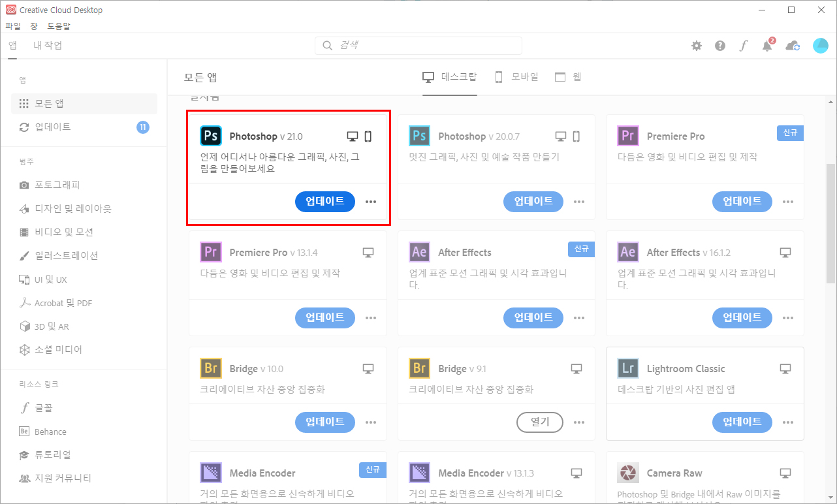The image size is (837, 504).
Task: Open more options for Photoshop v 20.0.7
Action: point(579,202)
